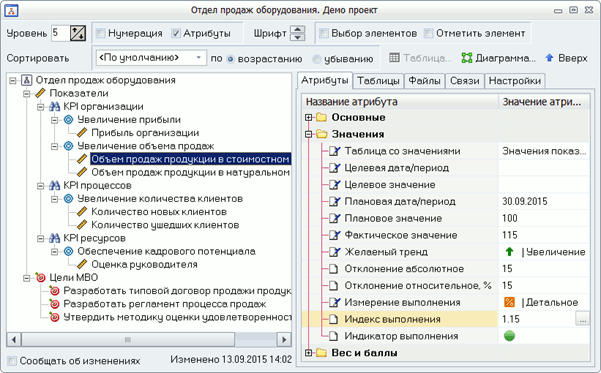Select Количество ушедших клиентов tree item
Screen dimensions: 601x373
pyautogui.click(x=165, y=225)
